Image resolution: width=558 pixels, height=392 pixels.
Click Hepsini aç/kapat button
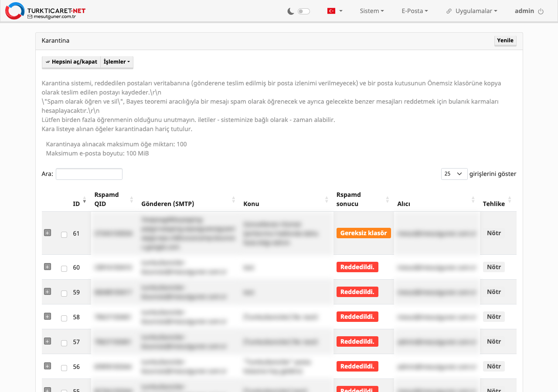click(x=71, y=62)
